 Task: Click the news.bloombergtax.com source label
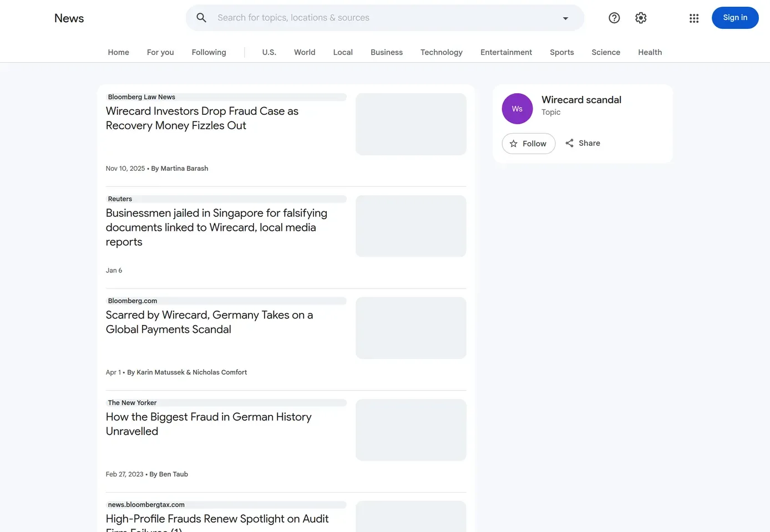click(146, 505)
